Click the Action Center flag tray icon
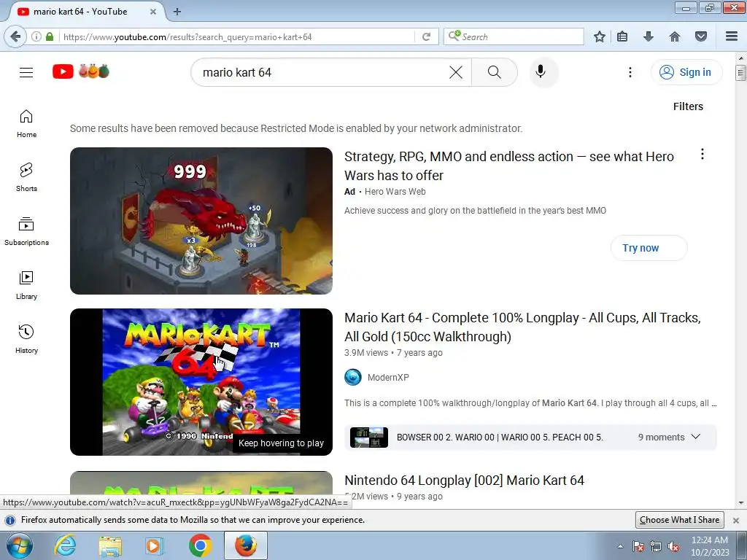The image size is (747, 560). point(638,547)
